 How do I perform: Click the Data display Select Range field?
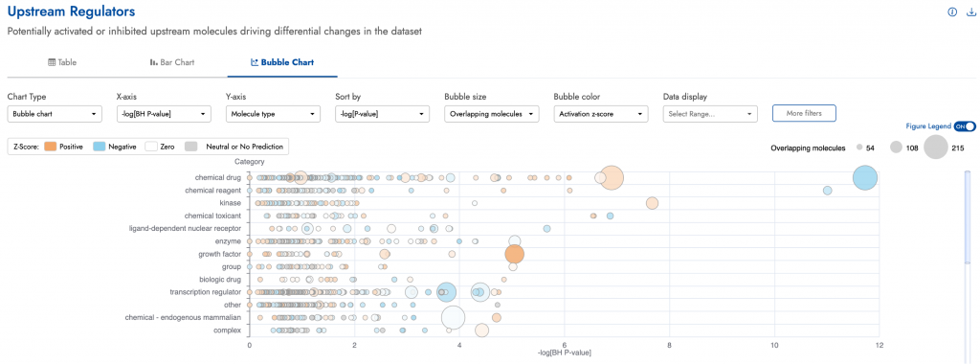[711, 114]
